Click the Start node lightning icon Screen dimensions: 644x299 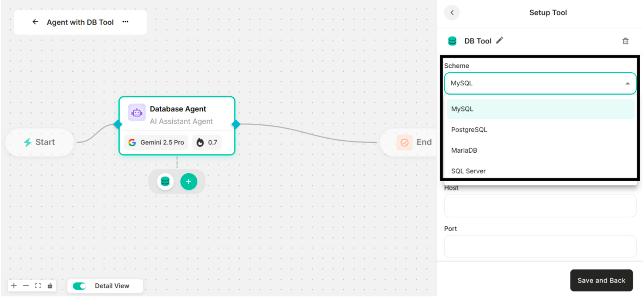point(28,143)
